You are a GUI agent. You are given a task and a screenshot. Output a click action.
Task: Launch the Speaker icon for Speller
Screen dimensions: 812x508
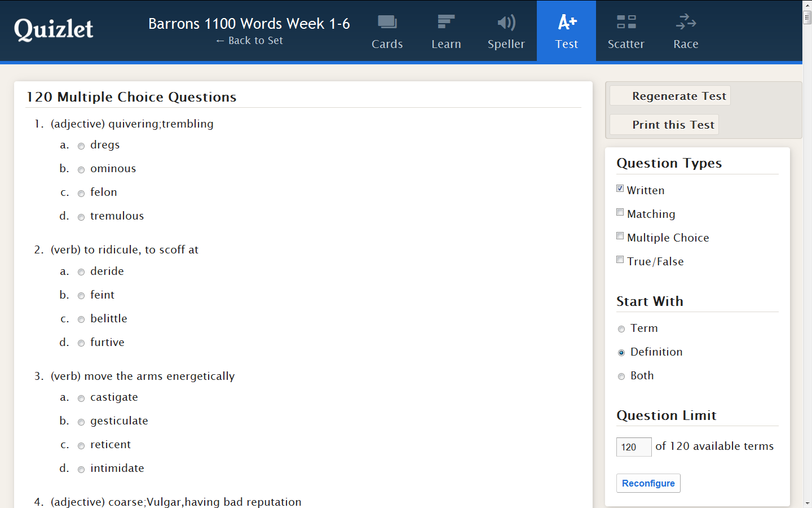(x=506, y=23)
